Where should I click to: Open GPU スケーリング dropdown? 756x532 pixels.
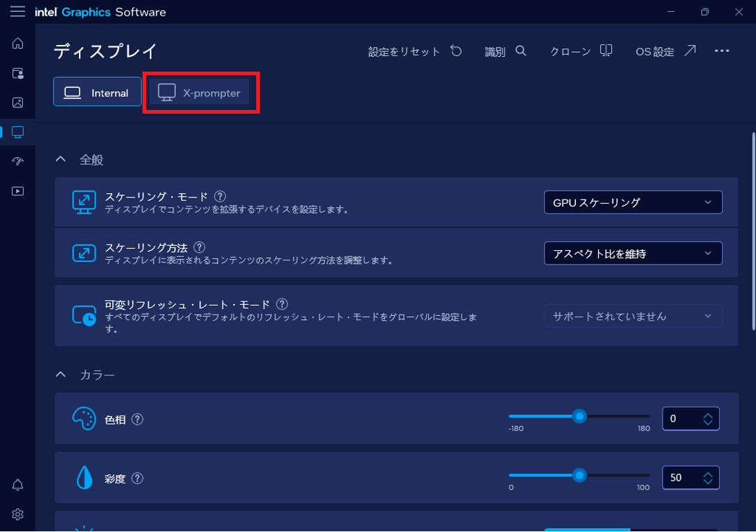[633, 202]
